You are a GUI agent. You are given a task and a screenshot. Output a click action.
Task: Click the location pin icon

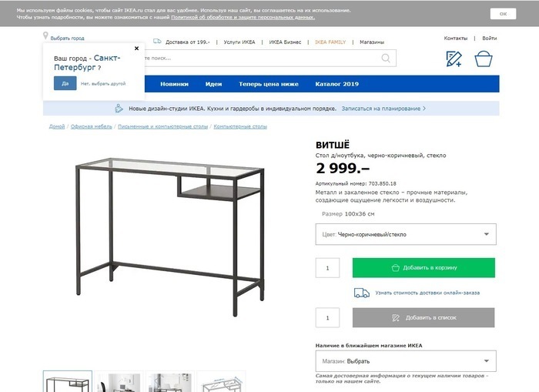[x=45, y=35]
